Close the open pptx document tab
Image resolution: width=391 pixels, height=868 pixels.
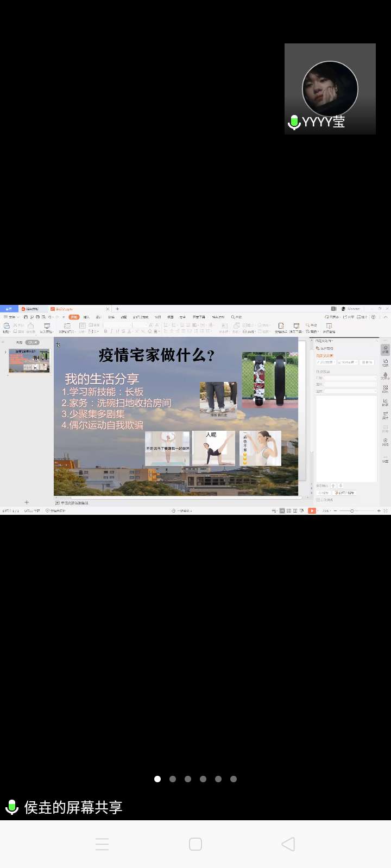(108, 309)
